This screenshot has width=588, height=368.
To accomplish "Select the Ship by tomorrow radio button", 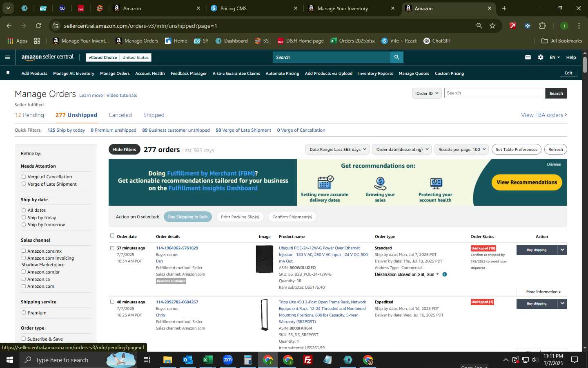I will (x=24, y=224).
